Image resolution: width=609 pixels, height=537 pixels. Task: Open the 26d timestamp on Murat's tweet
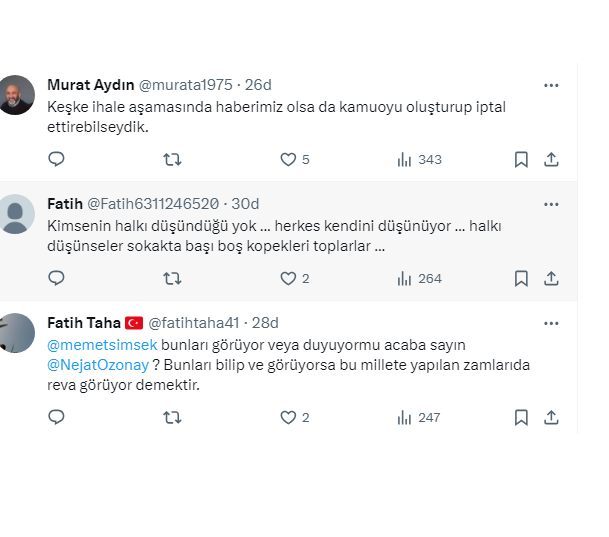click(259, 85)
